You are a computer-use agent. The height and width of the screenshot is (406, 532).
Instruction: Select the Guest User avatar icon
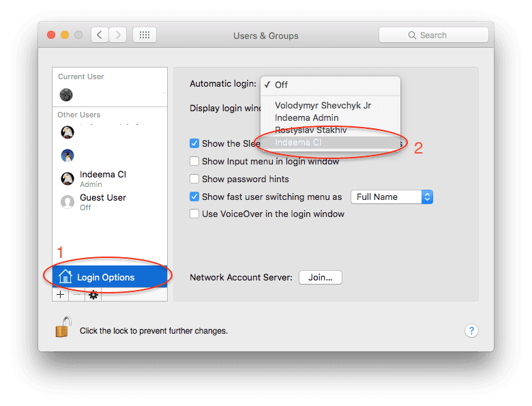pyautogui.click(x=68, y=202)
